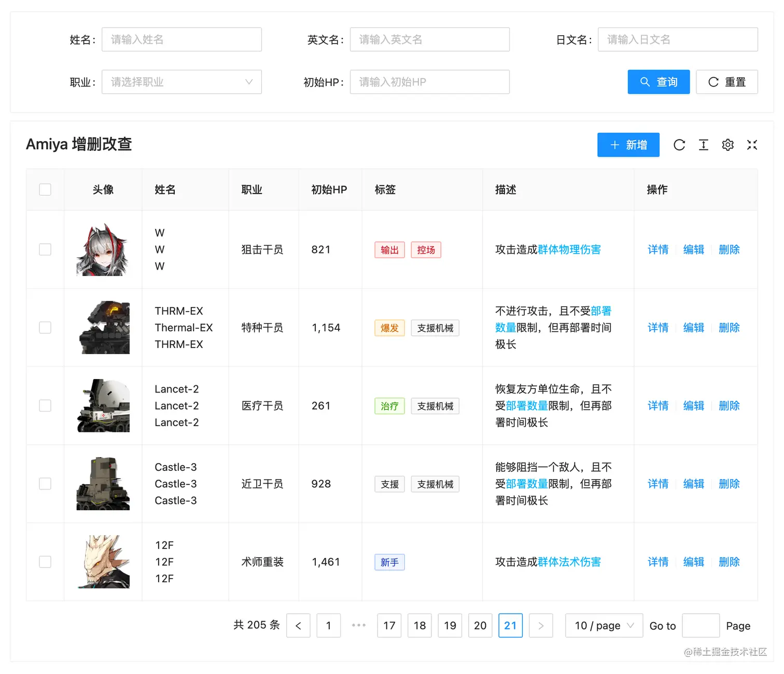Click 编辑 for W row
This screenshot has height=674, width=784.
click(x=694, y=250)
